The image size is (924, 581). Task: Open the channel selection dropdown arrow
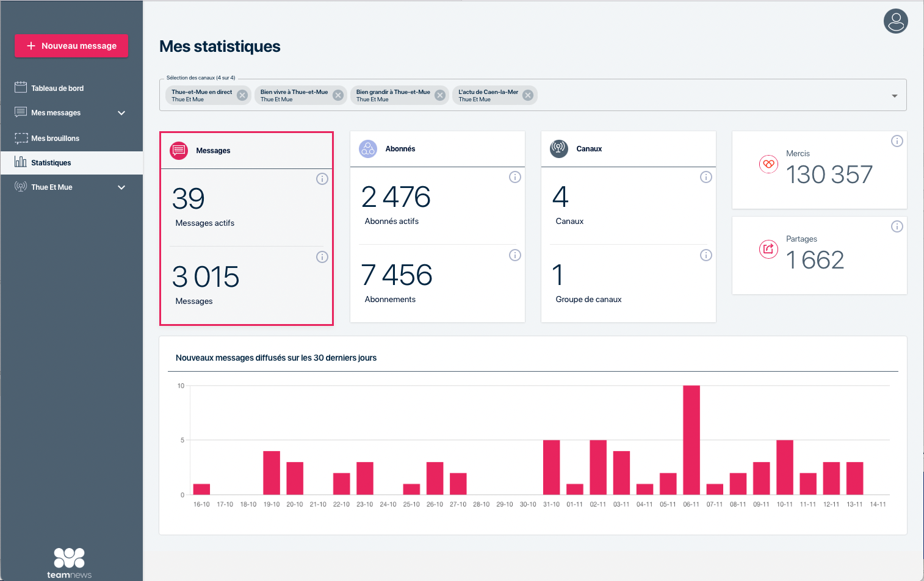point(895,96)
